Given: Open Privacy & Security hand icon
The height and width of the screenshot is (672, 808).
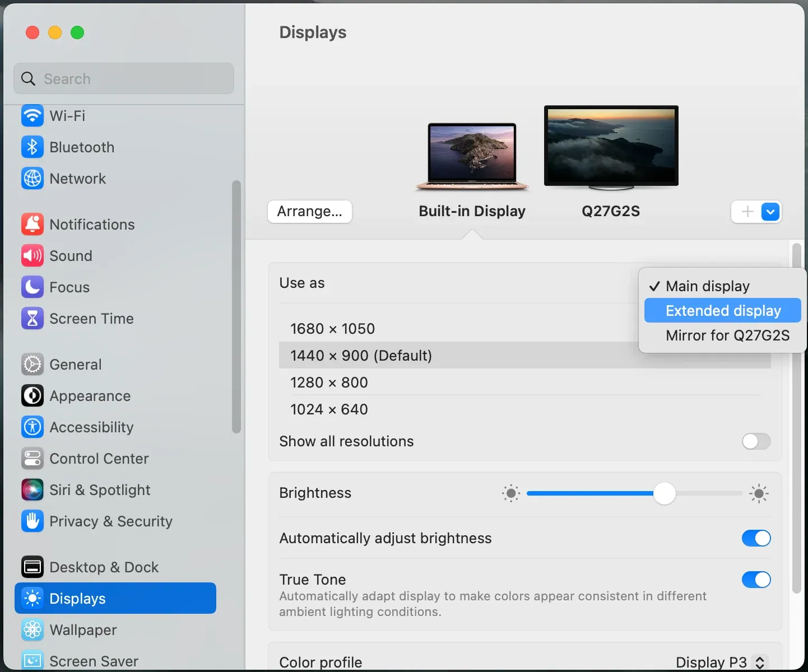Looking at the screenshot, I should tap(32, 521).
